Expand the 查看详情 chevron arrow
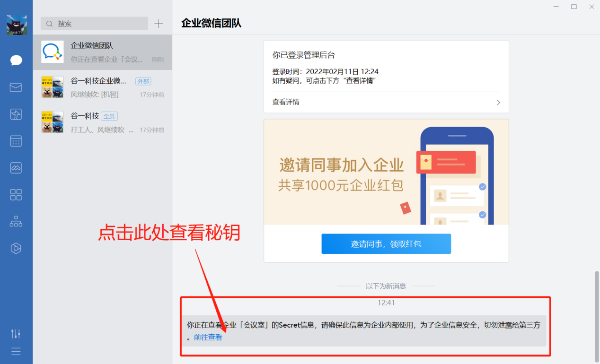The image size is (600, 364). (x=498, y=102)
